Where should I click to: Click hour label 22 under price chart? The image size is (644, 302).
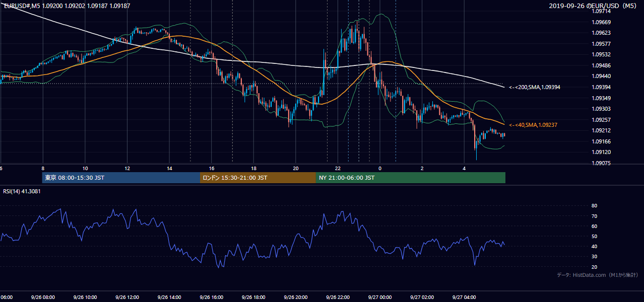pyautogui.click(x=338, y=168)
